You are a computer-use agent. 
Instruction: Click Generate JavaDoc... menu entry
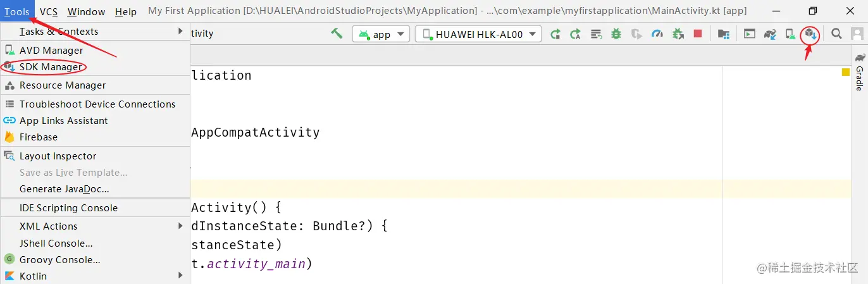pyautogui.click(x=95, y=188)
